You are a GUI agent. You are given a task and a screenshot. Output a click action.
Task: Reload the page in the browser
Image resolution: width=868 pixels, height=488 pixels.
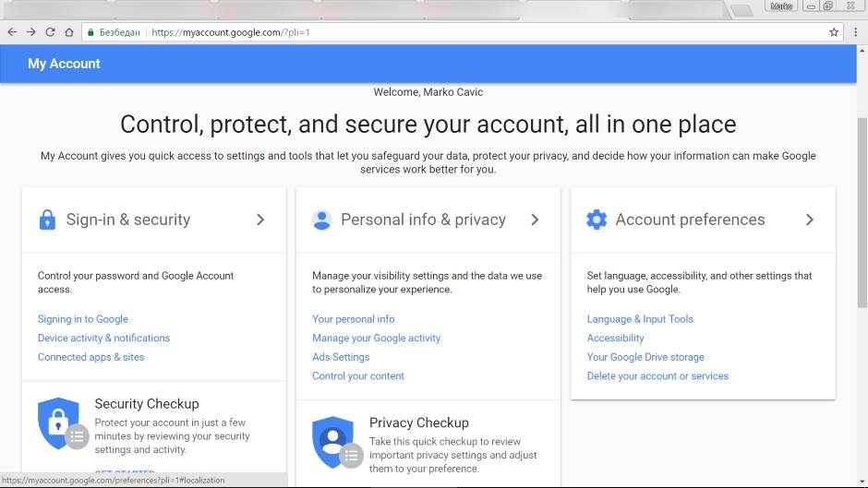point(50,32)
